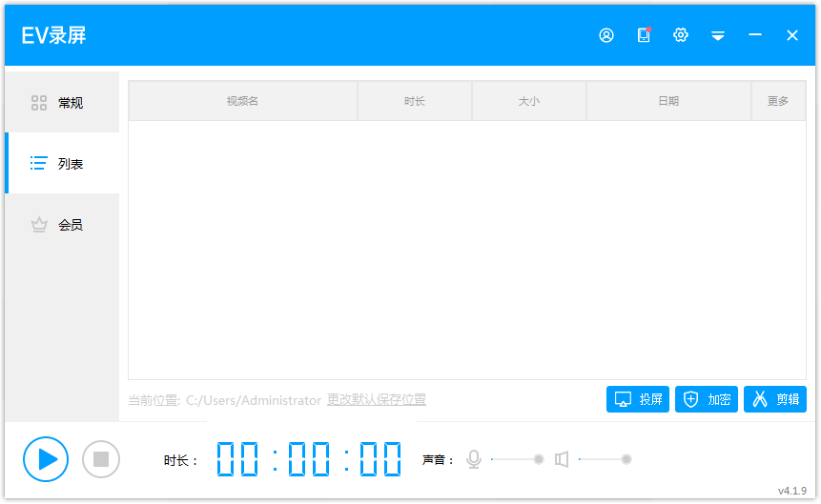This screenshot has width=821, height=504.
Task: Expand the title bar dropdown menu arrow
Action: 718,35
